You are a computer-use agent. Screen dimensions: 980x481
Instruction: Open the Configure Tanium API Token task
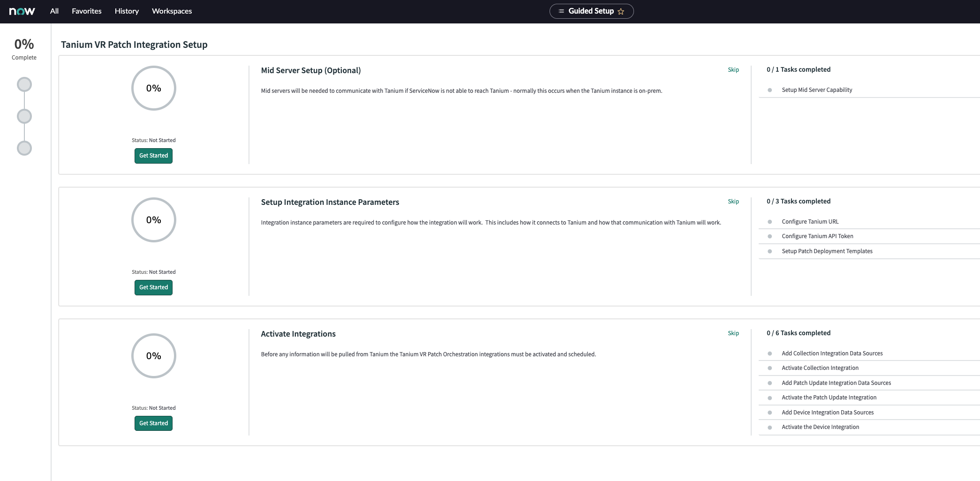coord(817,236)
